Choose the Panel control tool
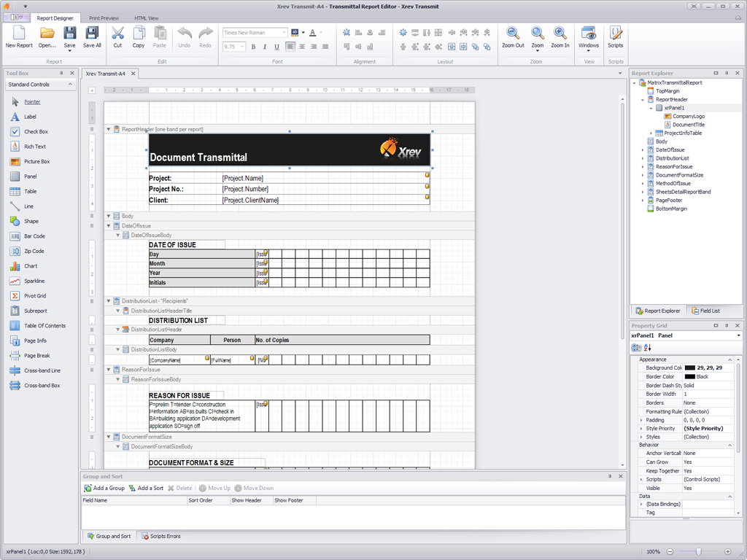Viewport: 747px width, 560px height. point(31,176)
